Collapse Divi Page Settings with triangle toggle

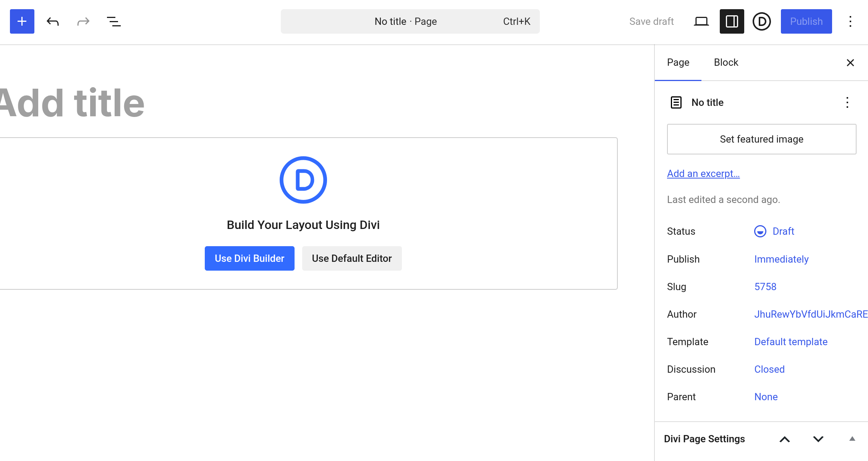(x=852, y=439)
